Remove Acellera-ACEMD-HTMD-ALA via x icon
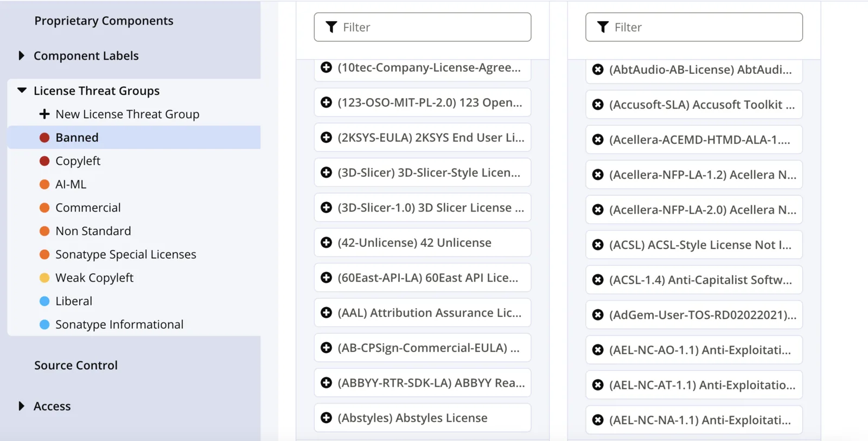This screenshot has height=441, width=868. pos(598,139)
